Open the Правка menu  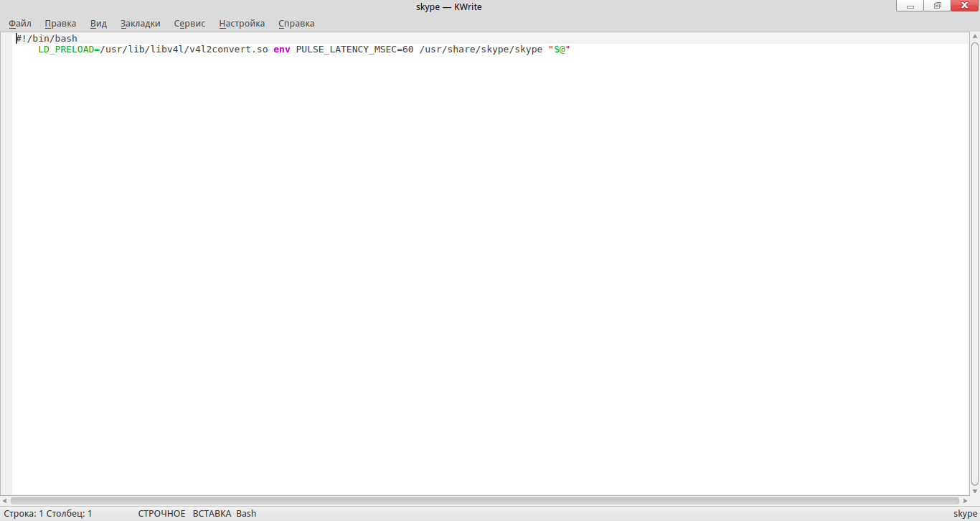click(60, 23)
